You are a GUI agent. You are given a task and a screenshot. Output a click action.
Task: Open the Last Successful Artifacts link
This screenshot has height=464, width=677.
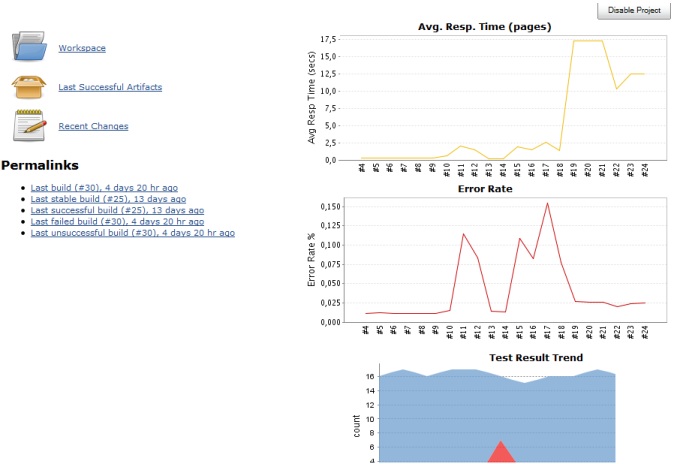coord(110,87)
